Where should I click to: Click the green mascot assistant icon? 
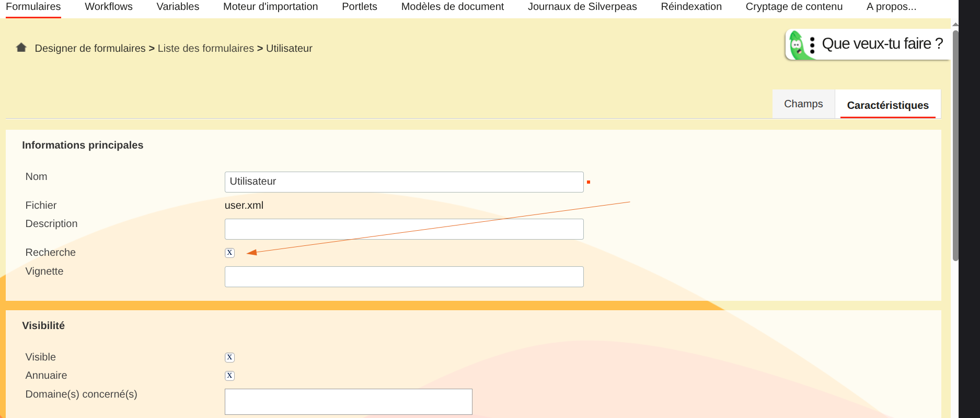[x=797, y=46]
